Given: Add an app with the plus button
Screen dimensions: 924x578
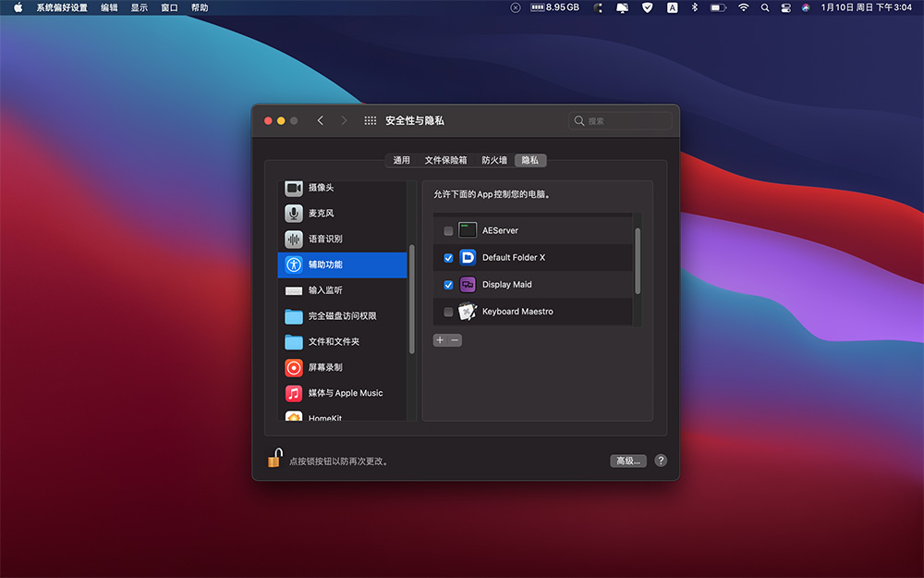Looking at the screenshot, I should point(440,340).
